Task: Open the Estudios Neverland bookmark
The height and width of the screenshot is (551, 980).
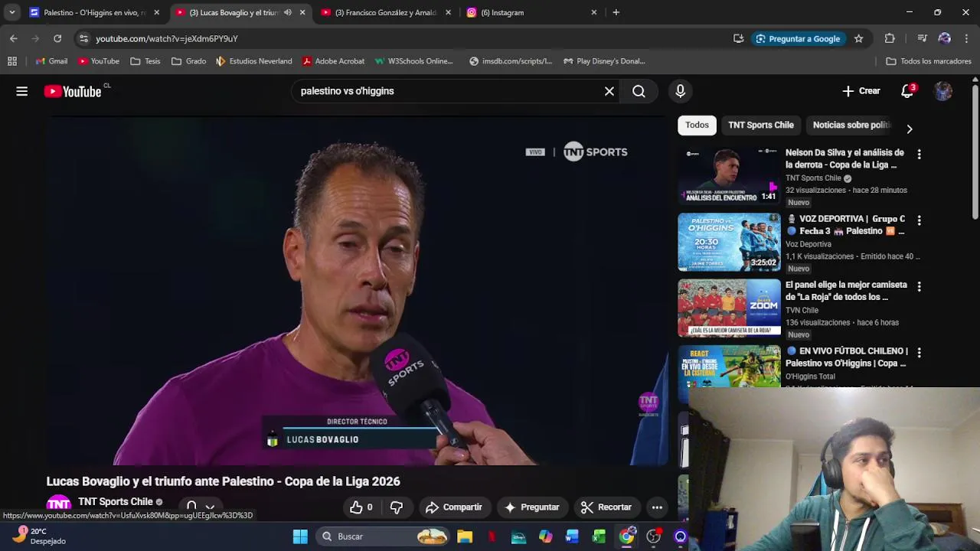Action: tap(254, 61)
